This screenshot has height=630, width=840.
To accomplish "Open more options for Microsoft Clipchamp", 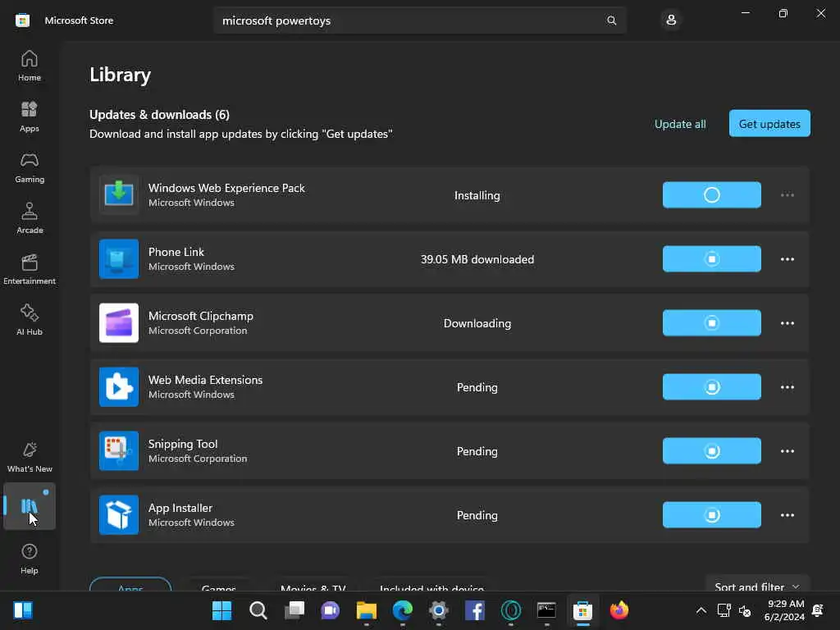I will tap(787, 323).
